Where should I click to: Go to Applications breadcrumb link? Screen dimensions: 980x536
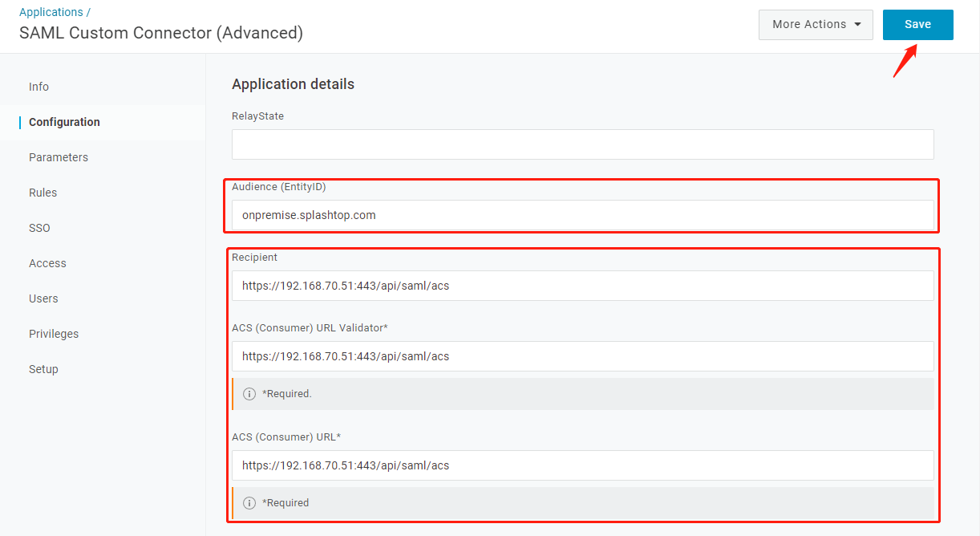pos(51,12)
